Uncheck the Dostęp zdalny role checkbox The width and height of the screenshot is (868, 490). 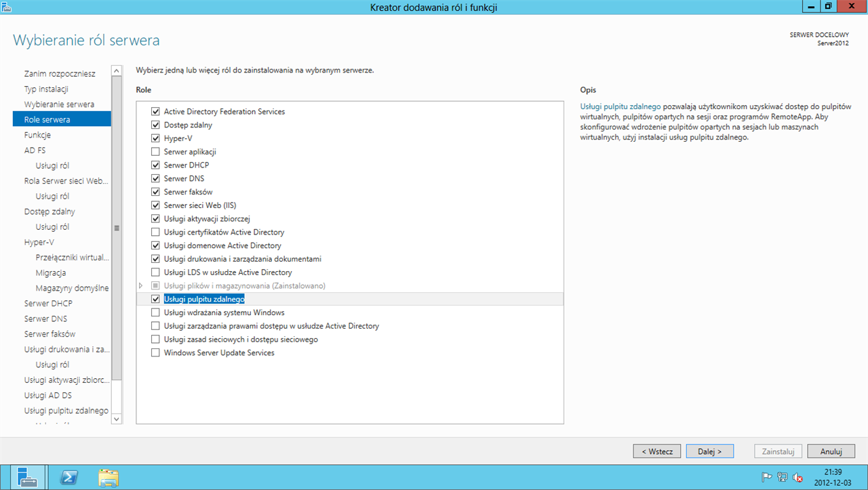coord(155,125)
